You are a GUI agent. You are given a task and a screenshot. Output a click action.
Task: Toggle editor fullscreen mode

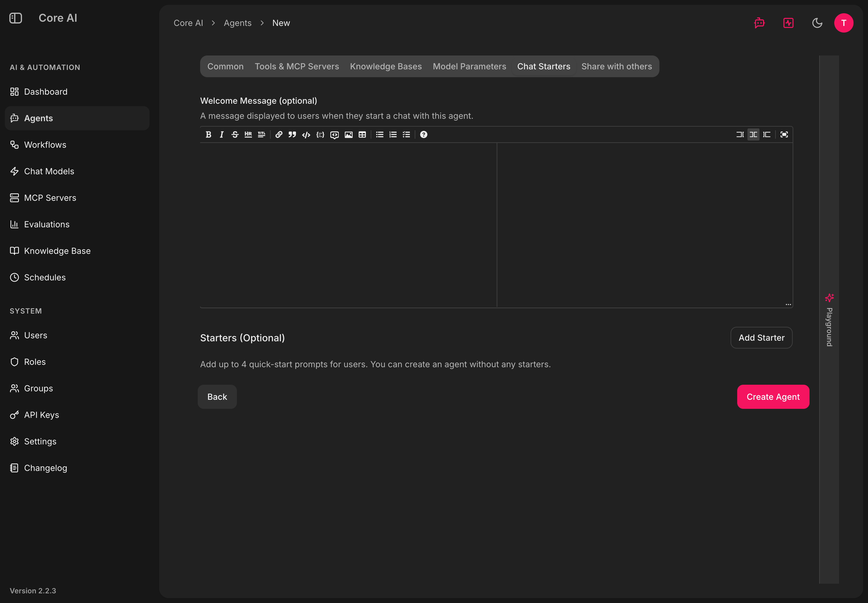pos(784,134)
